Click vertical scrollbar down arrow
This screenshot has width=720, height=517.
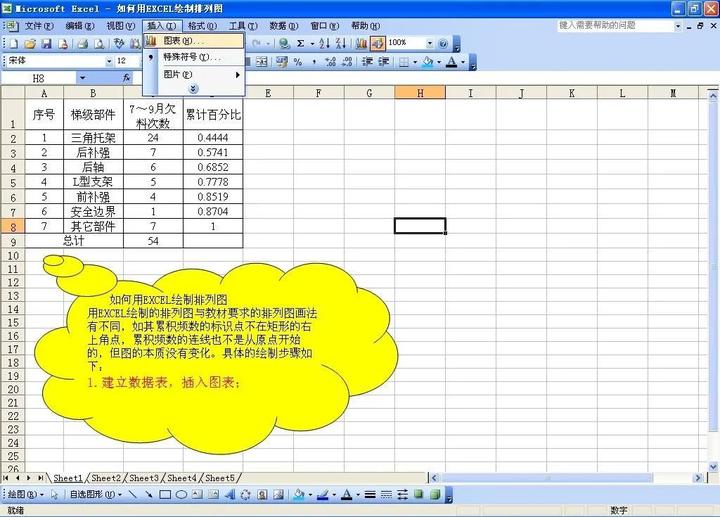[713, 467]
